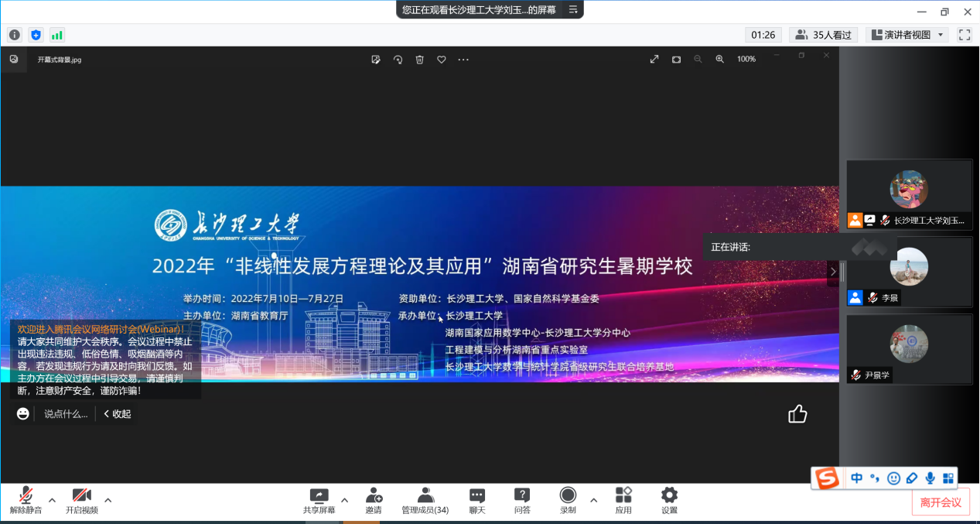
Task: Enter full screen mode icon
Action: click(x=964, y=35)
